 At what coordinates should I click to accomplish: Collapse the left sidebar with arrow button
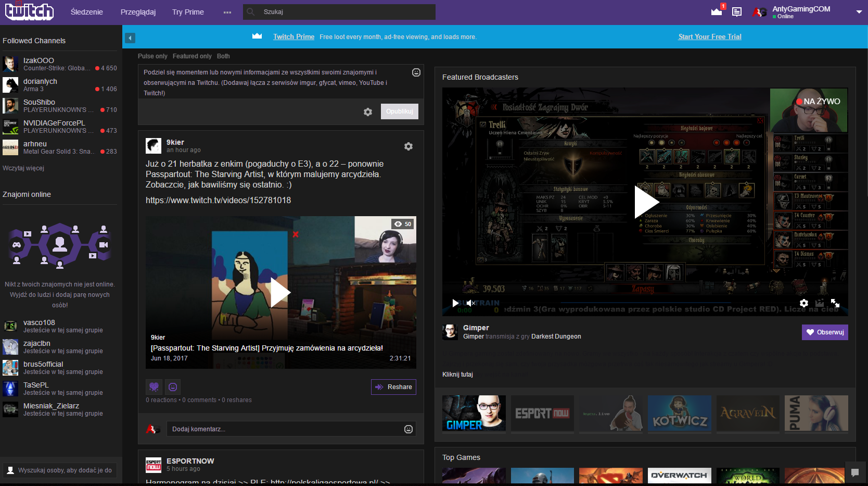(x=130, y=38)
